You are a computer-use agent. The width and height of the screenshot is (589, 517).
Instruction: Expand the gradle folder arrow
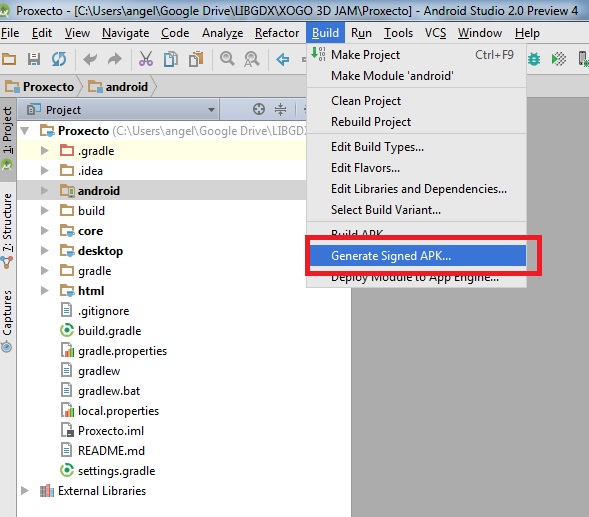point(45,271)
